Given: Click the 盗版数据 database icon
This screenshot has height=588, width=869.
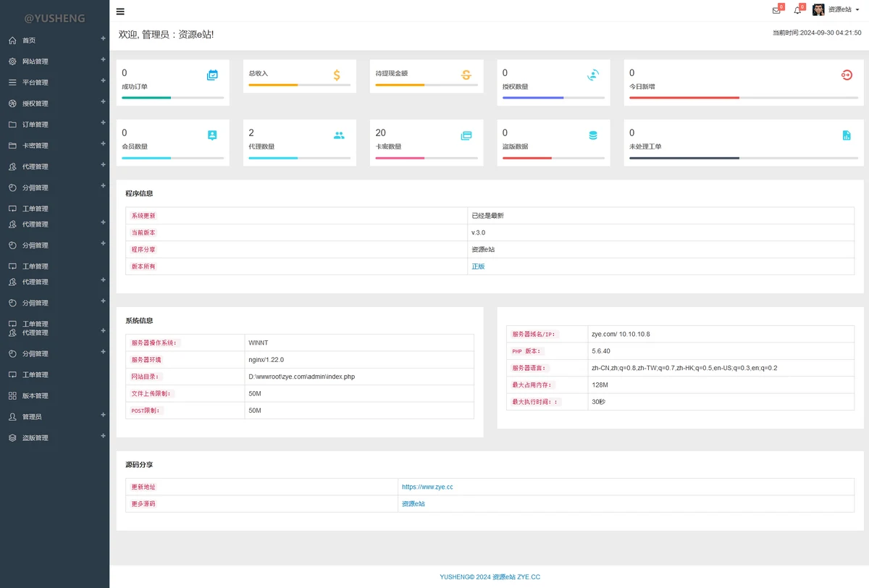Looking at the screenshot, I should coord(593,135).
